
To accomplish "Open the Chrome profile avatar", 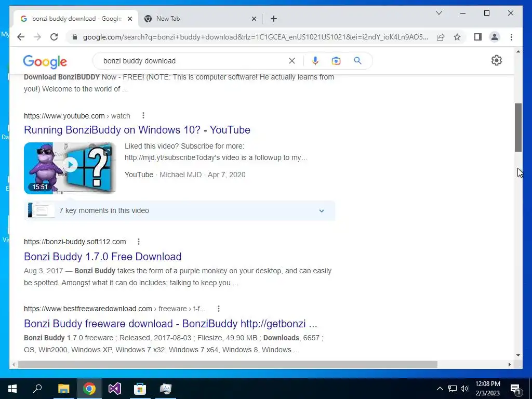I will click(495, 37).
